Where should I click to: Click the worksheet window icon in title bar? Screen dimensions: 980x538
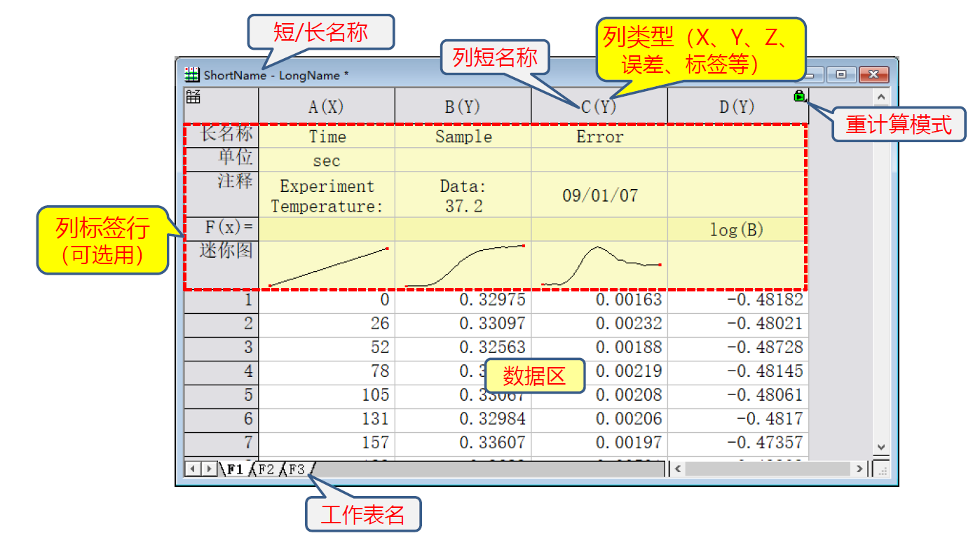tap(192, 75)
